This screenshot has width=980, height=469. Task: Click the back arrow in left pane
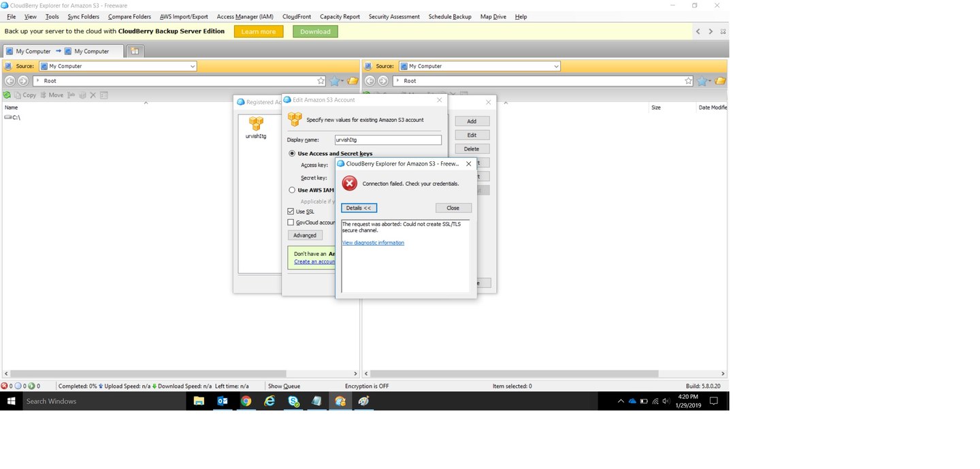(10, 81)
